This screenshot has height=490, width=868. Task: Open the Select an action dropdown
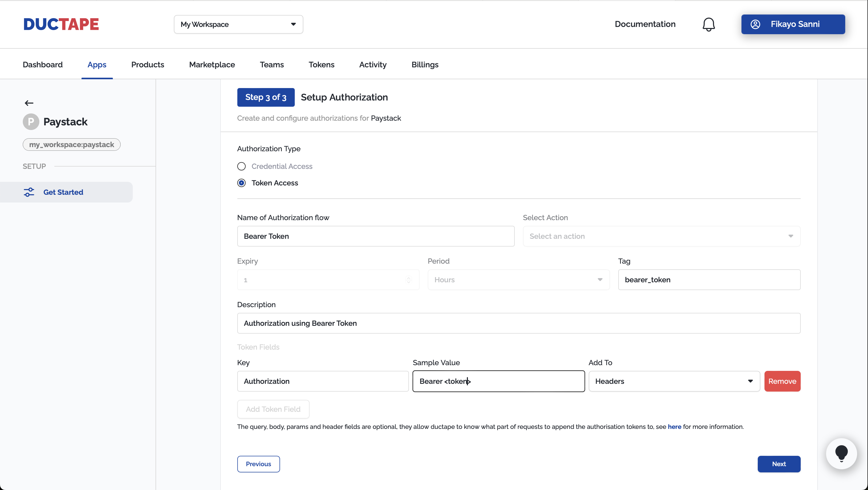tap(661, 236)
